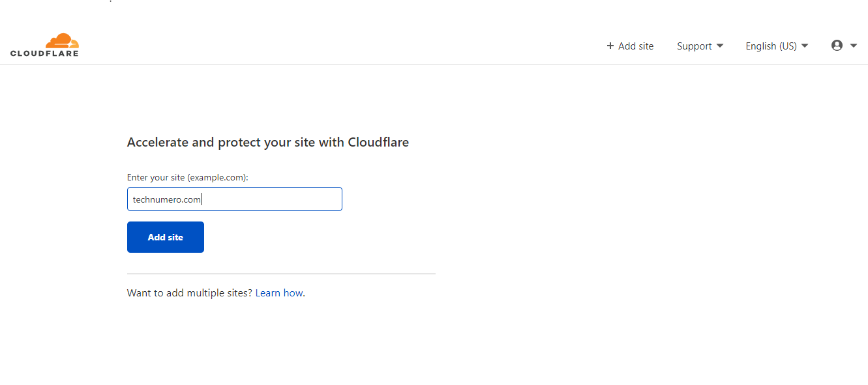Click the plus icon beside Add site

[x=610, y=46]
